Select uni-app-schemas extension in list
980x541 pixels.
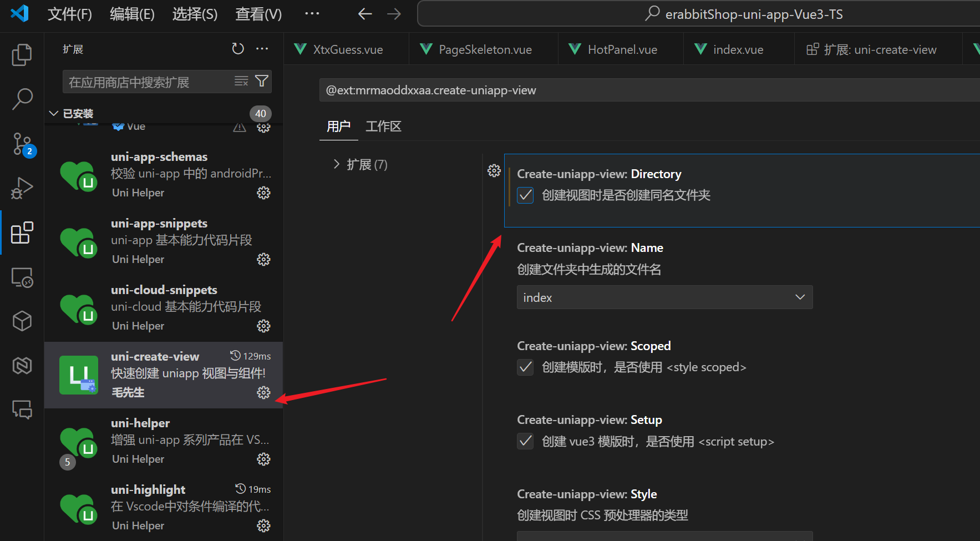pyautogui.click(x=164, y=175)
